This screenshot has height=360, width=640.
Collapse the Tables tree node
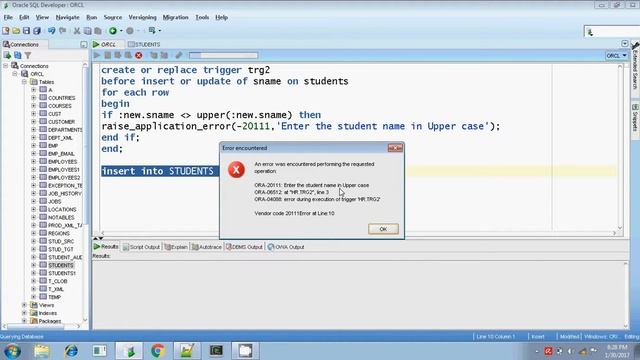pos(24,82)
